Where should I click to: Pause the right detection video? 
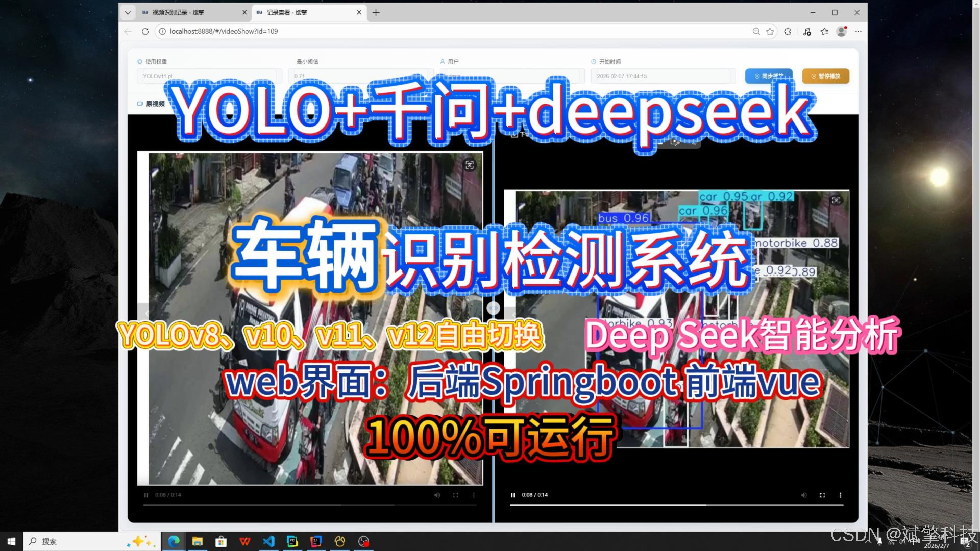(513, 495)
